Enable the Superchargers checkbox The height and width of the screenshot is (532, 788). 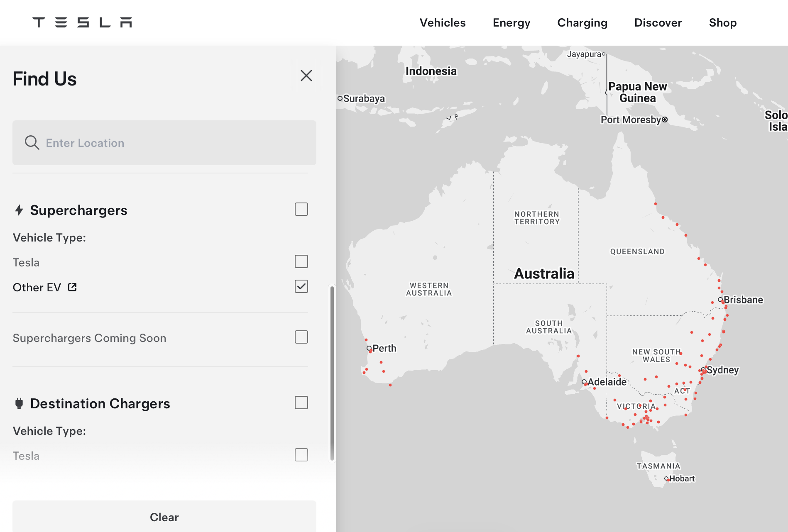tap(301, 210)
